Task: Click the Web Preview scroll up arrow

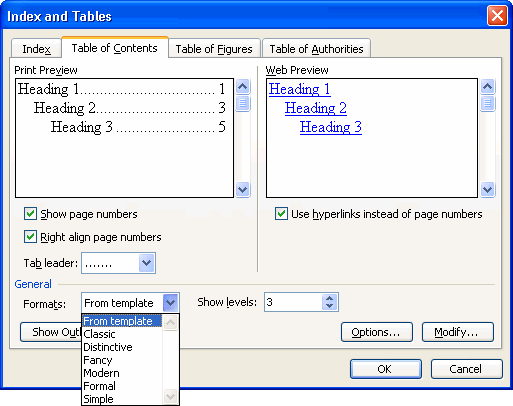Action: tap(488, 87)
